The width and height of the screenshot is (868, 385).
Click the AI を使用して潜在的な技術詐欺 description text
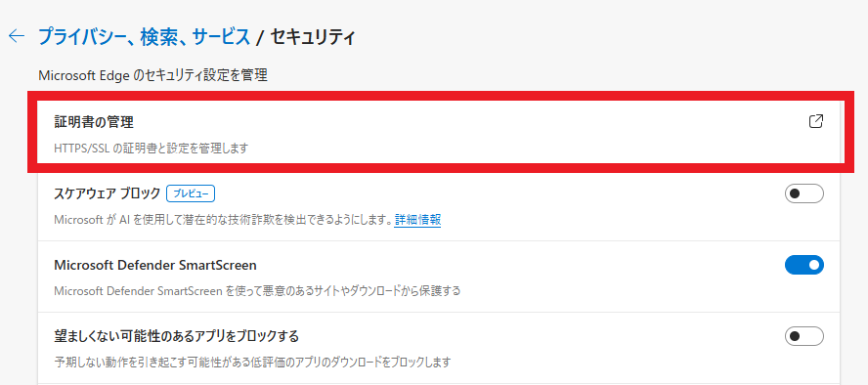pyautogui.click(x=223, y=220)
